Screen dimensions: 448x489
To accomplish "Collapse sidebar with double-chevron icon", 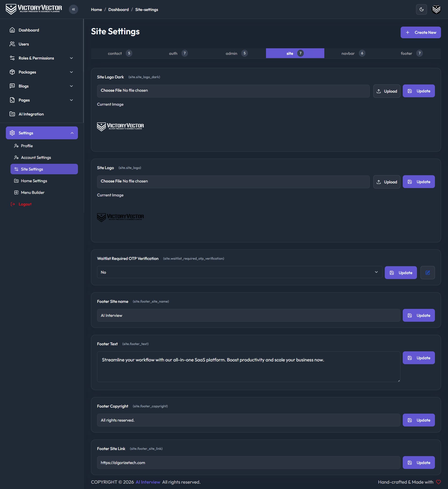I will [x=73, y=10].
